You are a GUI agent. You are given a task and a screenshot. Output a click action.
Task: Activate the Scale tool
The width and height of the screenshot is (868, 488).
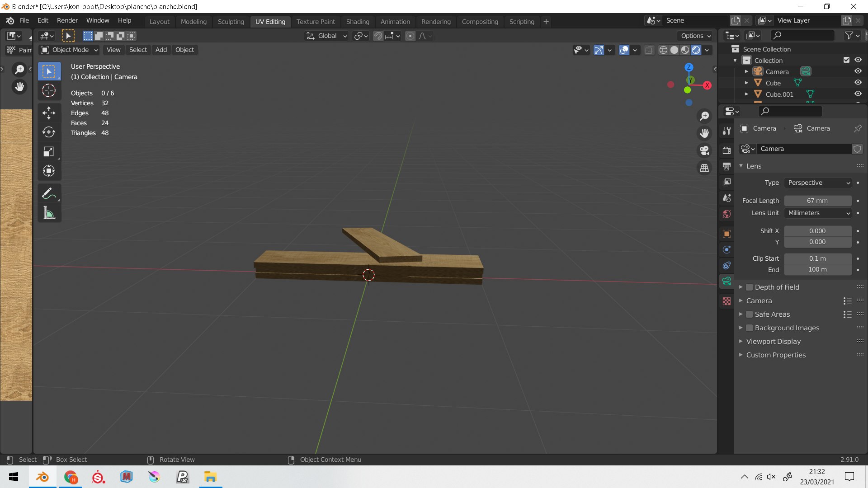tap(49, 151)
